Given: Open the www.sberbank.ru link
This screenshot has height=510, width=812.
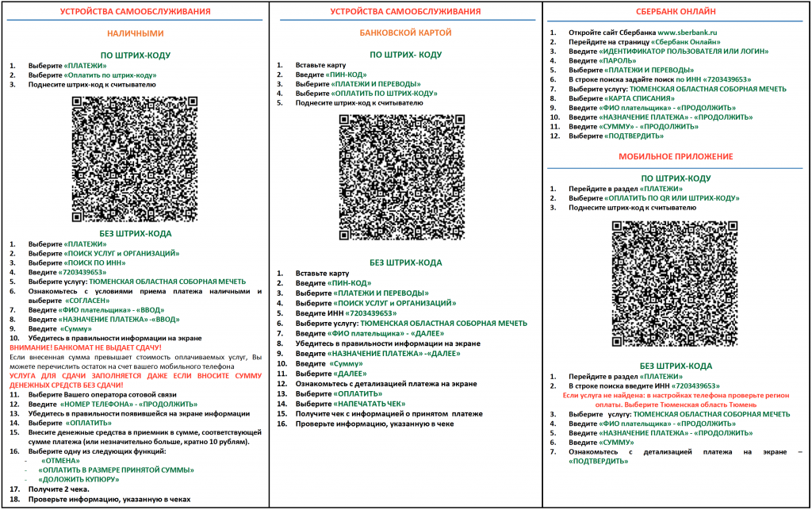Looking at the screenshot, I should pyautogui.click(x=688, y=32).
